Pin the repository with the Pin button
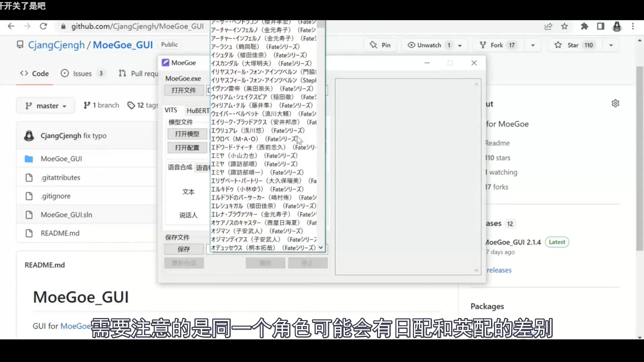 point(380,45)
